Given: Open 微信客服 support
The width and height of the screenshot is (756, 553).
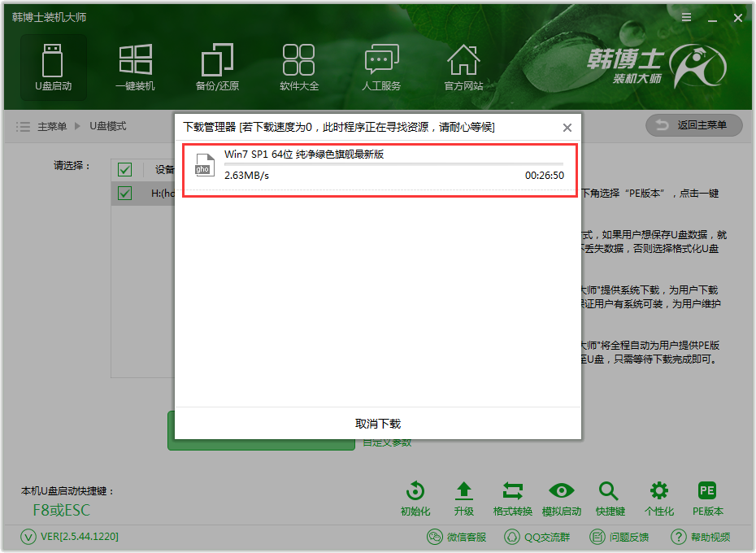Looking at the screenshot, I should tap(457, 537).
